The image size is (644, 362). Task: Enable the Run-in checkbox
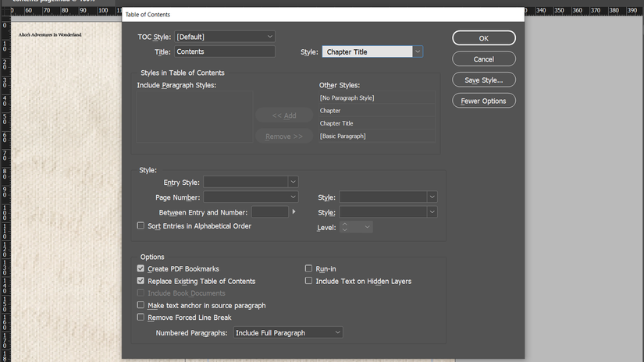pyautogui.click(x=308, y=268)
